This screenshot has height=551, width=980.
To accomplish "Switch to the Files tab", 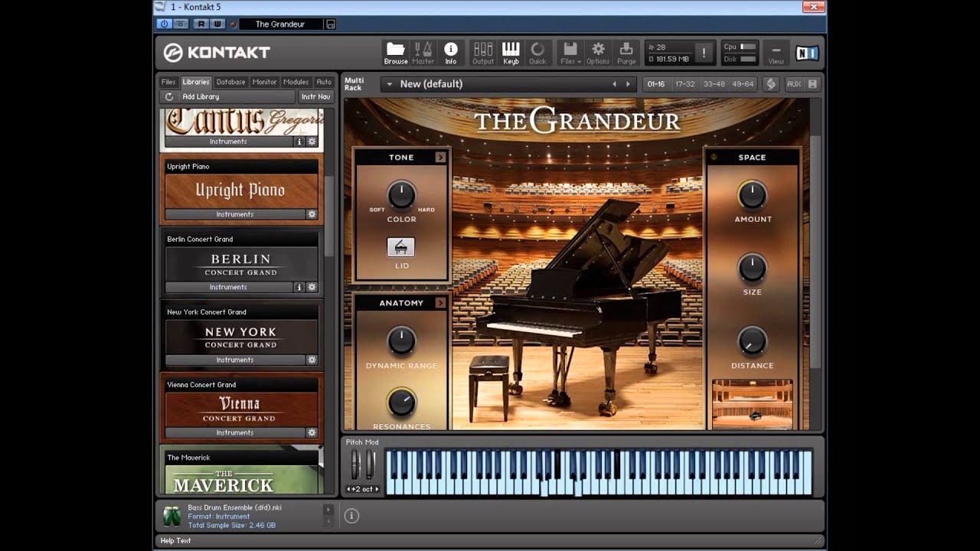I will (168, 82).
